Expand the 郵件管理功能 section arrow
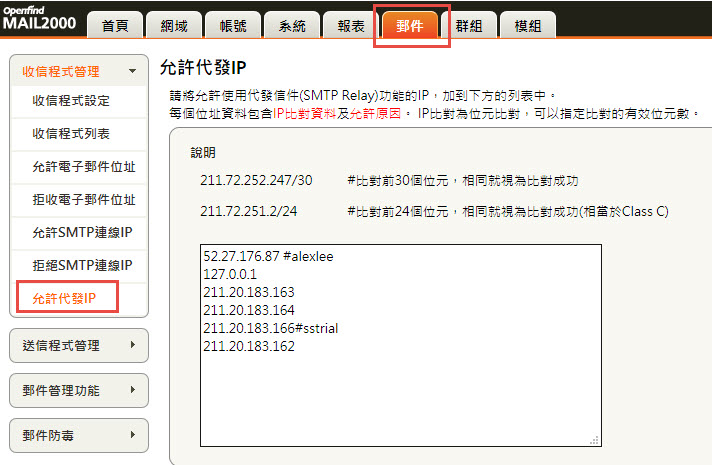712x465 pixels. 133,390
